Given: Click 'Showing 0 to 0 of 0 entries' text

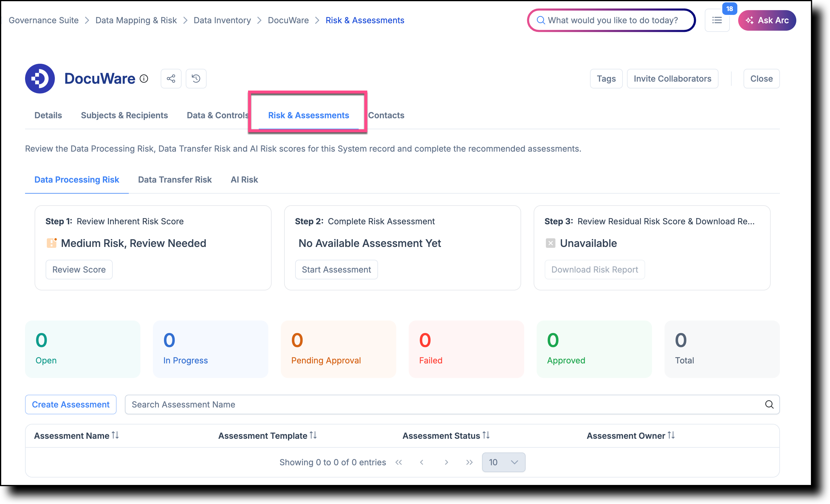Looking at the screenshot, I should tap(333, 462).
